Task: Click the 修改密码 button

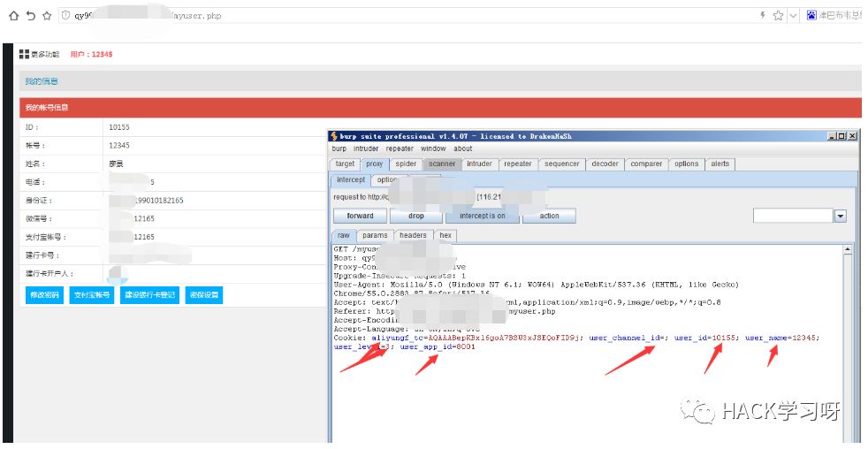Action: tap(45, 295)
